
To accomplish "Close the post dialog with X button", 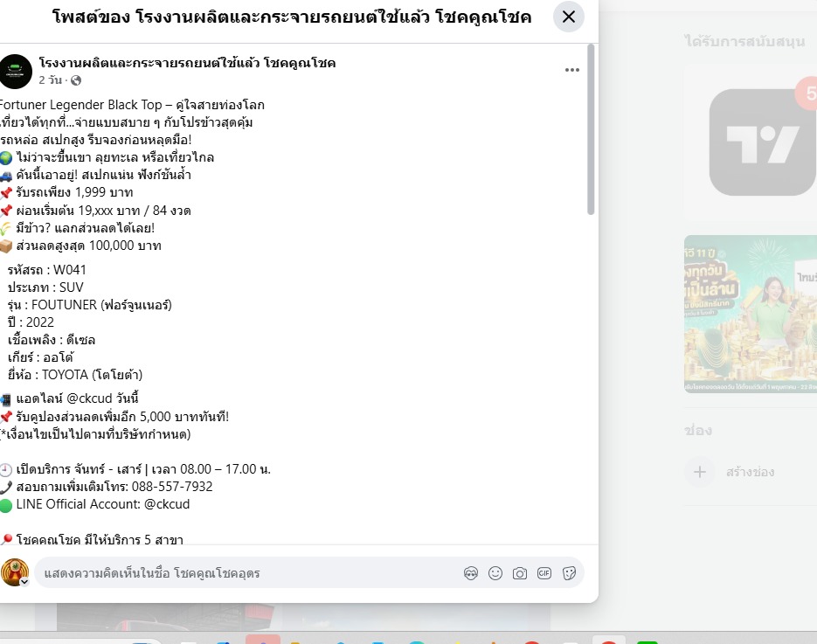I will 569,17.
